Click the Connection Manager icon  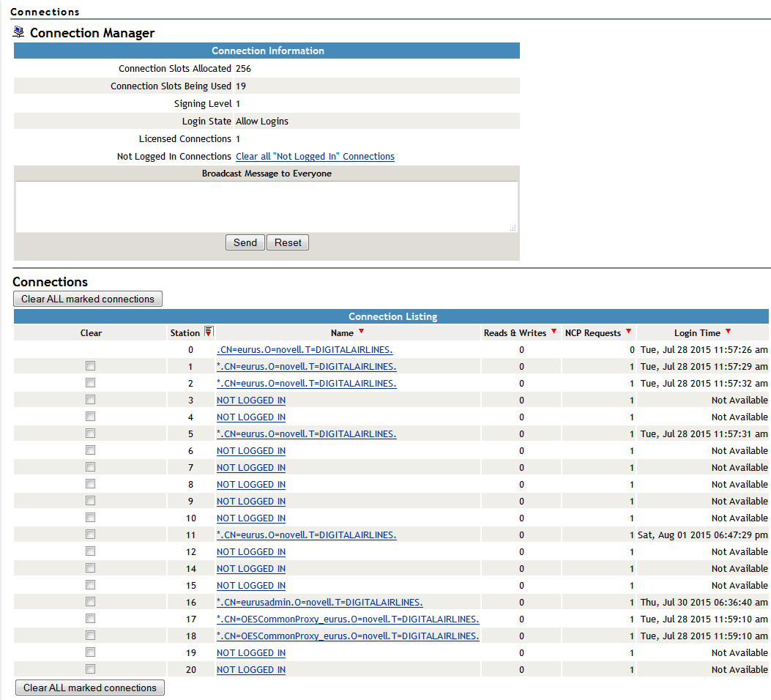point(19,32)
